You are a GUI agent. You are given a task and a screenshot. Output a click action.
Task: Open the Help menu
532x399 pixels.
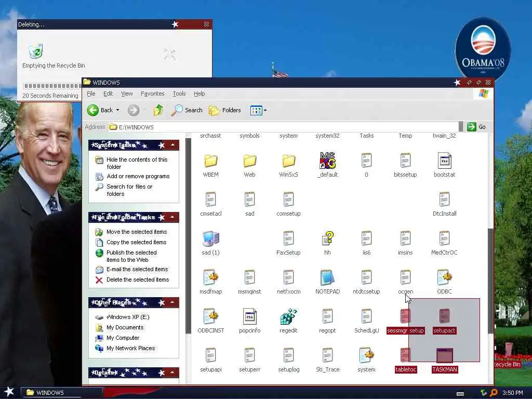coord(199,94)
